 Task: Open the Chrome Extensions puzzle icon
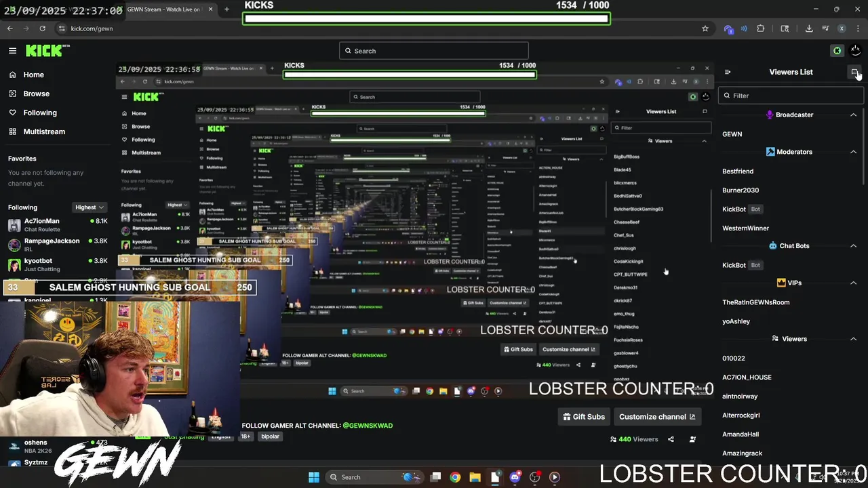tap(760, 28)
